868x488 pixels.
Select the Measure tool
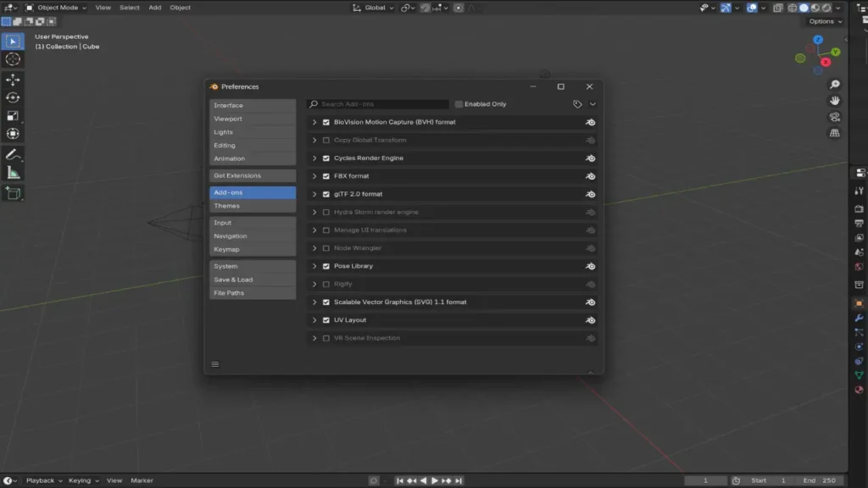[x=13, y=173]
